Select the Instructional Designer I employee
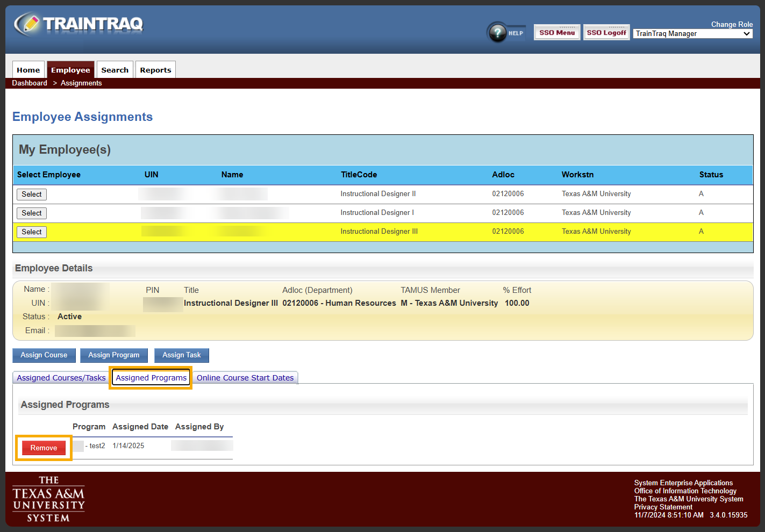 (x=32, y=213)
